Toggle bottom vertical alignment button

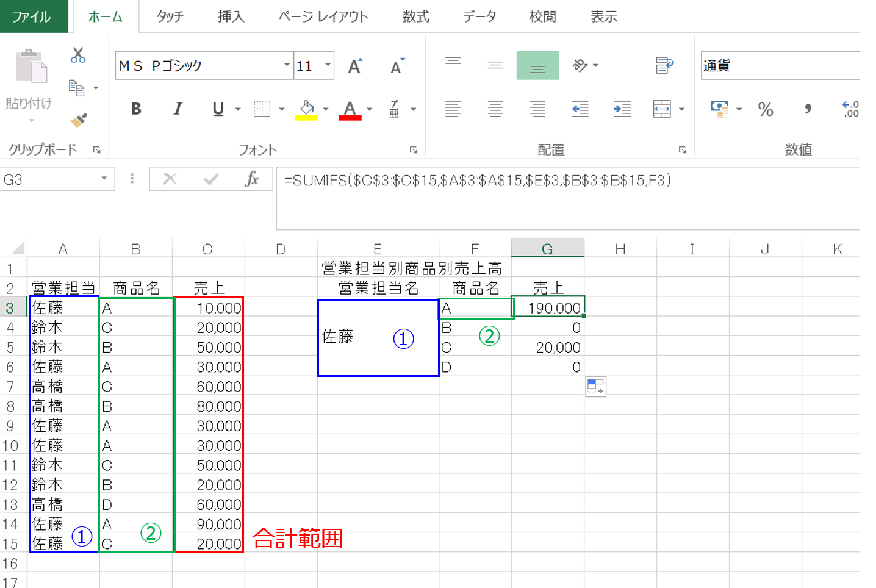click(537, 65)
